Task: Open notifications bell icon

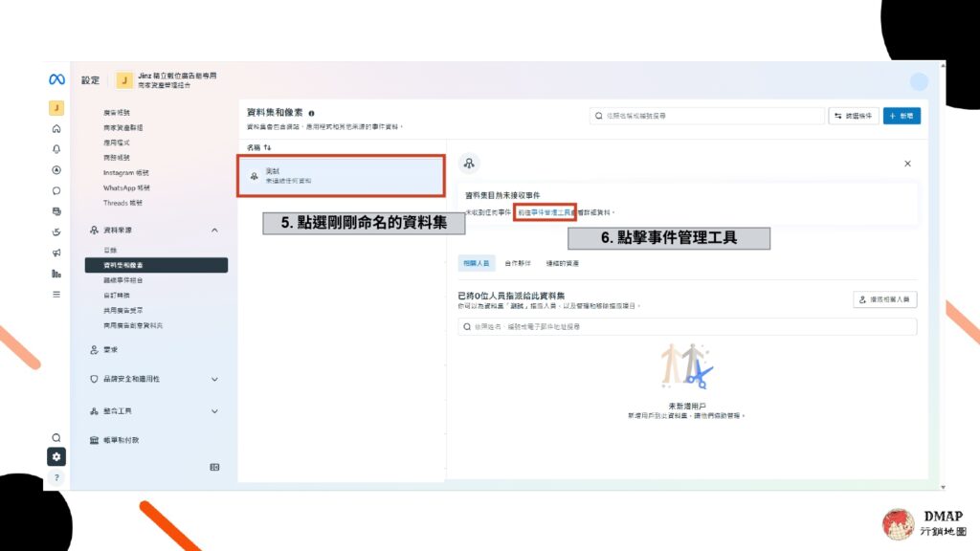Action: point(56,149)
